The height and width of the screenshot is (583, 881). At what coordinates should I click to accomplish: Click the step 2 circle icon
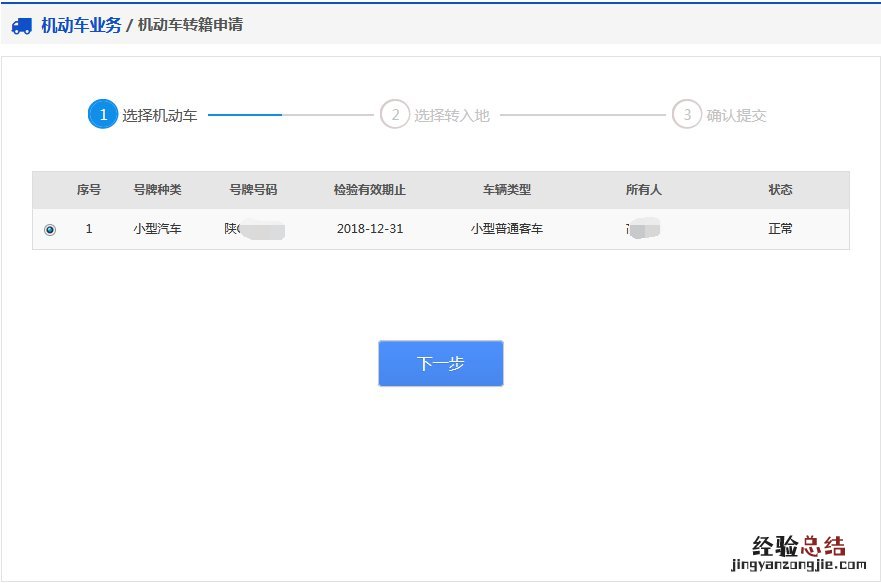click(x=395, y=115)
